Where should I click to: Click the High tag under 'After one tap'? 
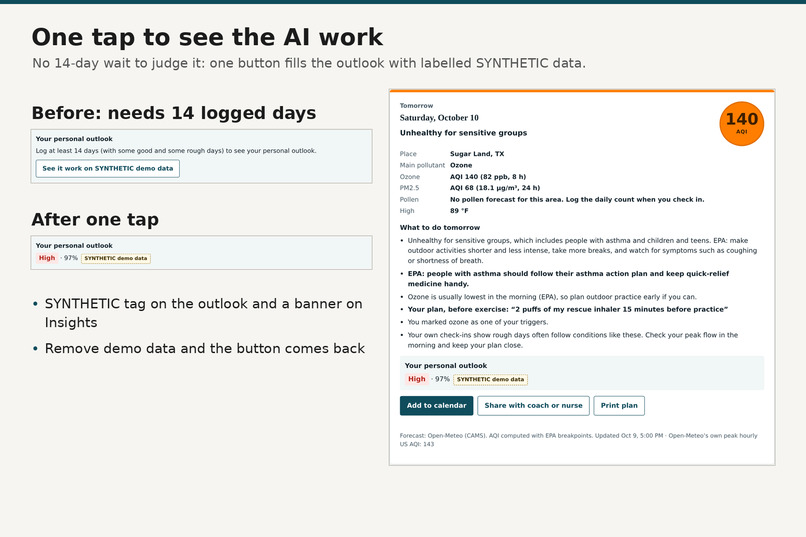pyautogui.click(x=47, y=258)
